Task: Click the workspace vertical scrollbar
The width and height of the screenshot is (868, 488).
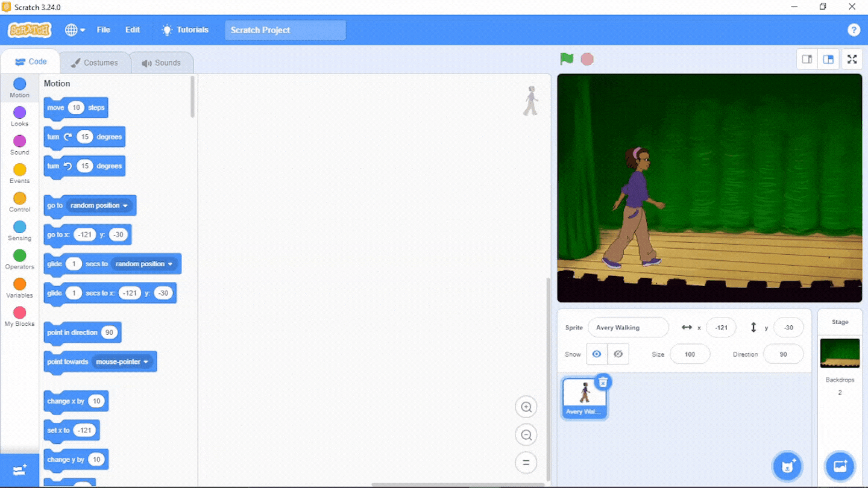Action: pyautogui.click(x=547, y=379)
